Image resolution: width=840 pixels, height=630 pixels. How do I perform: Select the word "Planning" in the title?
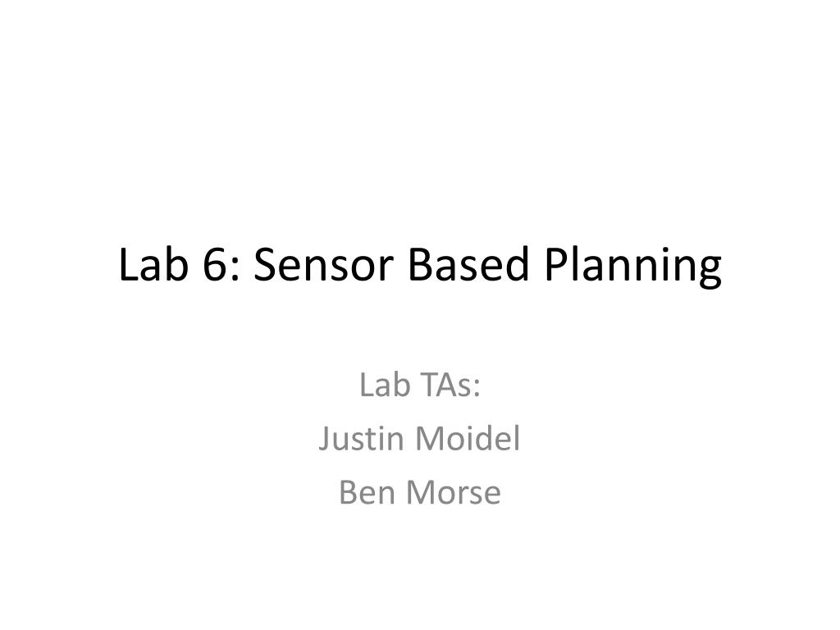tap(632, 267)
